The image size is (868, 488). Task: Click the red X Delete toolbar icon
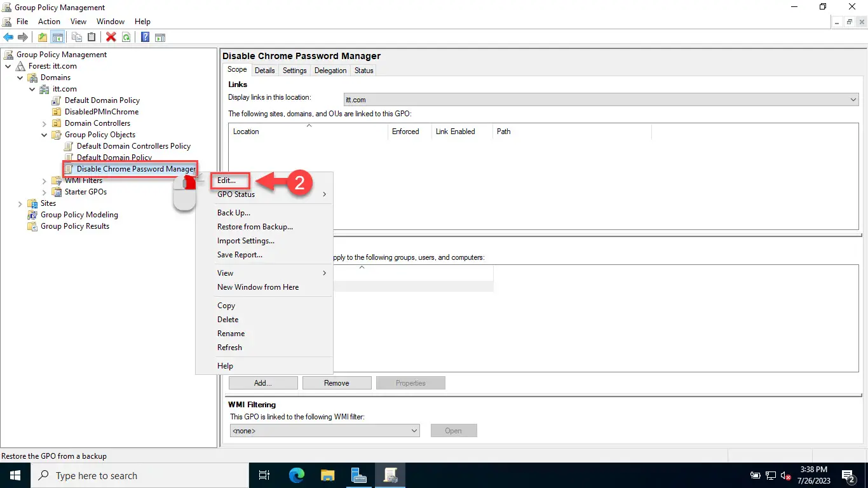[111, 37]
